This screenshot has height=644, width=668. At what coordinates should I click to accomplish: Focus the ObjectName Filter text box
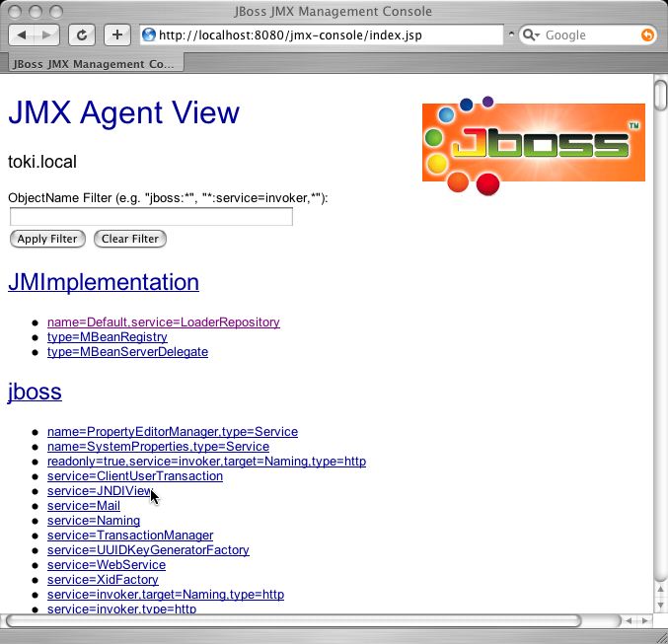(151, 217)
